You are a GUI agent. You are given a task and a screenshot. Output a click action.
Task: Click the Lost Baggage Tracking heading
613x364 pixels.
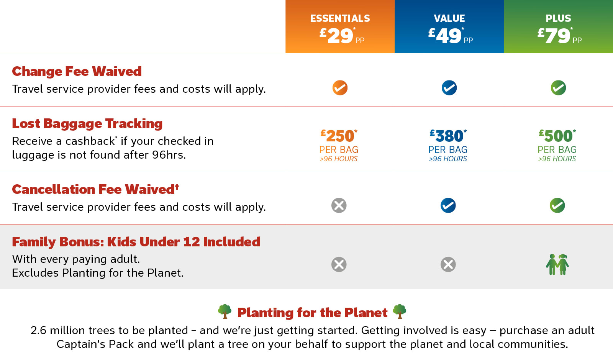tap(87, 123)
